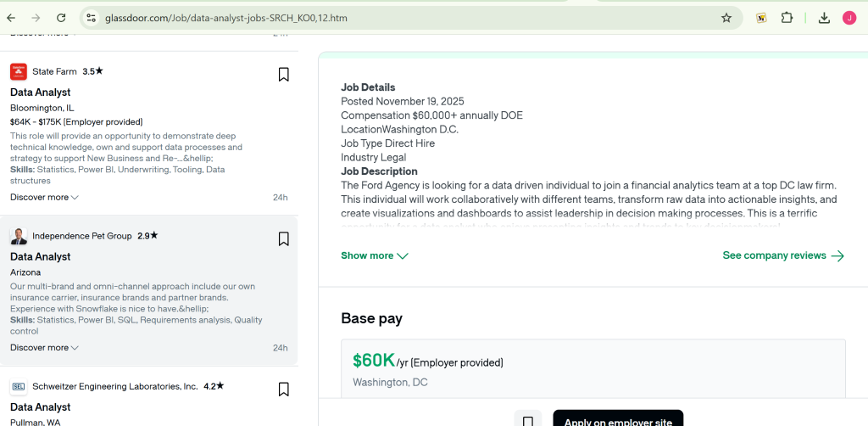Click Schweitzer Engineering Laboratories SEL logo

click(19, 386)
